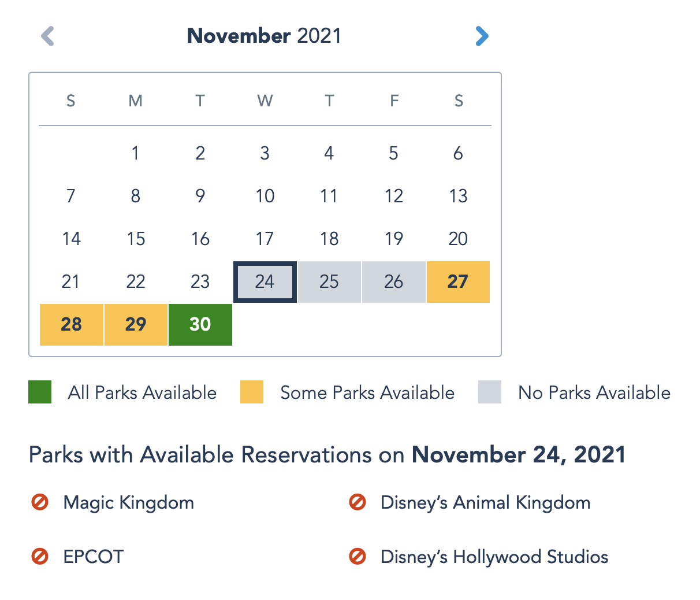This screenshot has width=700, height=600.
Task: Select November 15 on the calendar
Action: (x=136, y=239)
